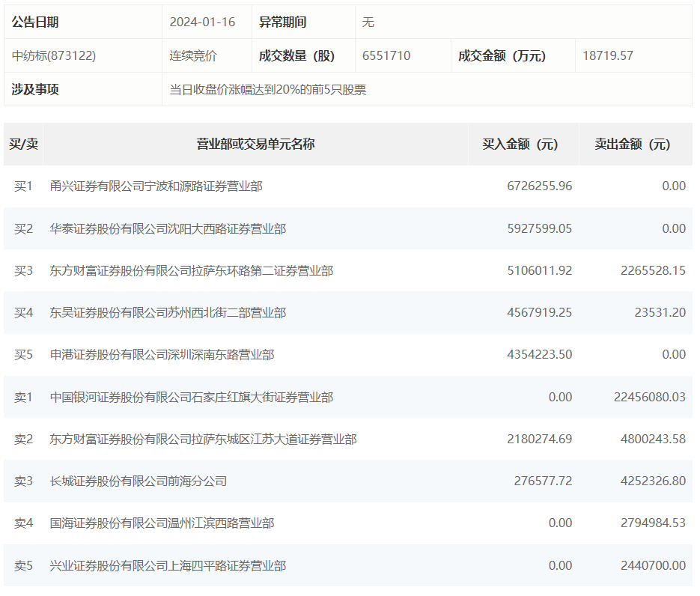This screenshot has width=700, height=596.
Task: Click sell amount 22456080.03
Action: [x=650, y=397]
